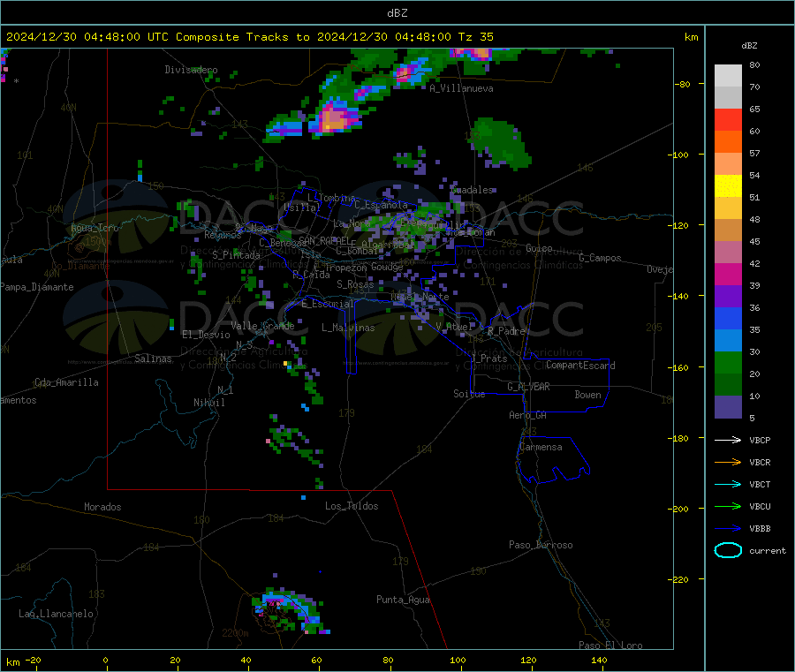Select the blue band between 36 and 35 dBZ

point(728,318)
